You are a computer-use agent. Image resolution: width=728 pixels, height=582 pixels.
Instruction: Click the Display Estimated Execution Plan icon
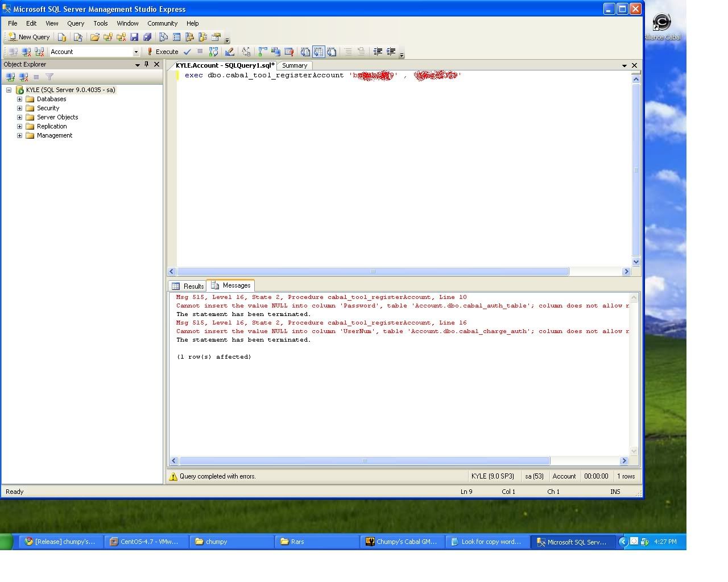pyautogui.click(x=213, y=52)
